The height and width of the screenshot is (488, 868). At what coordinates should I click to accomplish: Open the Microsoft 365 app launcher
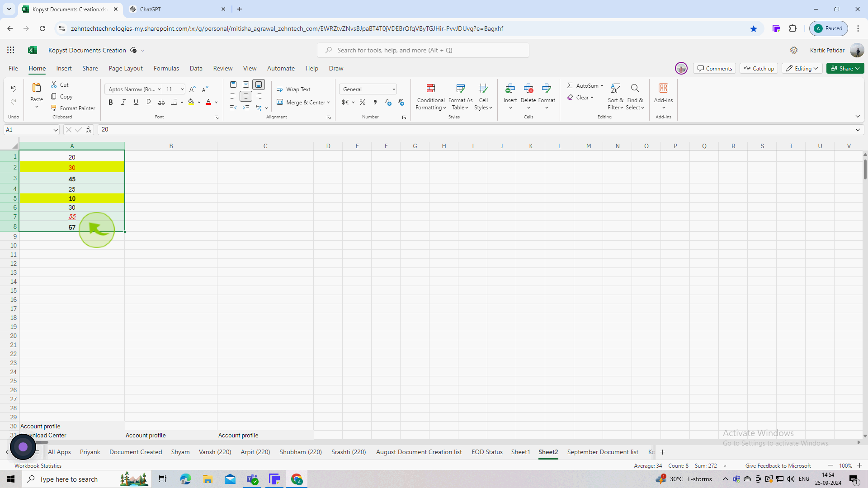coord(11,50)
